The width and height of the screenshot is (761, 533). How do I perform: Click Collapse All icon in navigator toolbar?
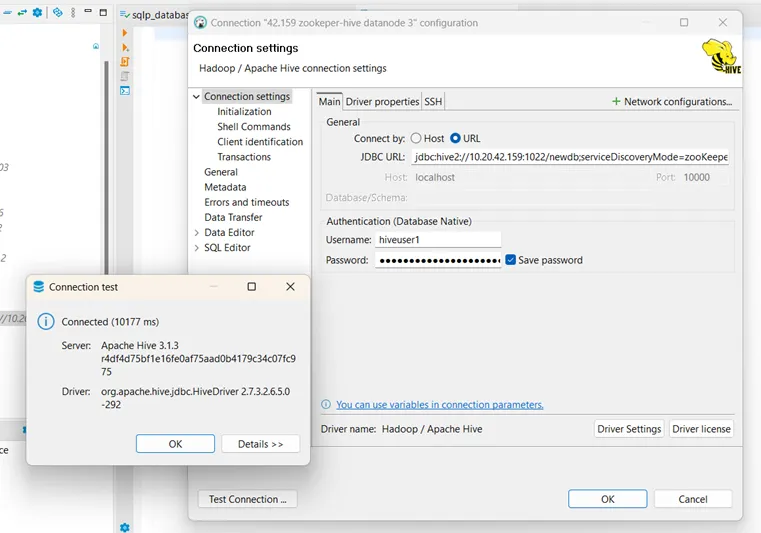tap(7, 13)
